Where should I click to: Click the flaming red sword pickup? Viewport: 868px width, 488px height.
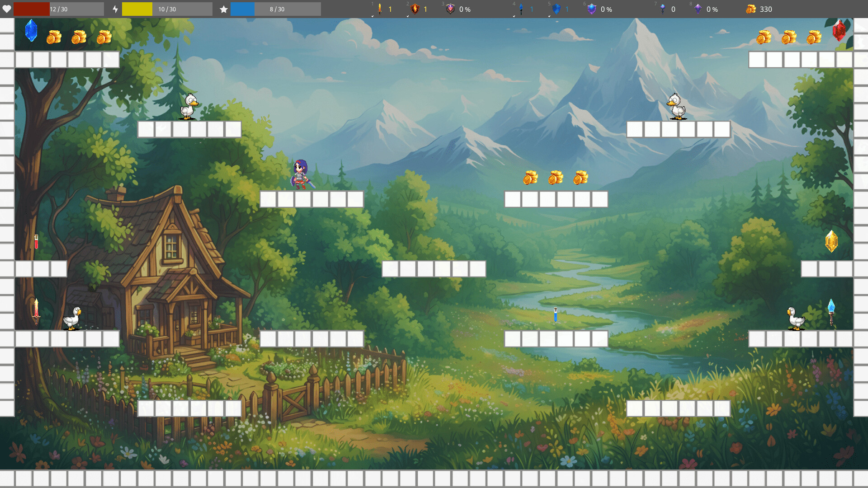pos(36,311)
